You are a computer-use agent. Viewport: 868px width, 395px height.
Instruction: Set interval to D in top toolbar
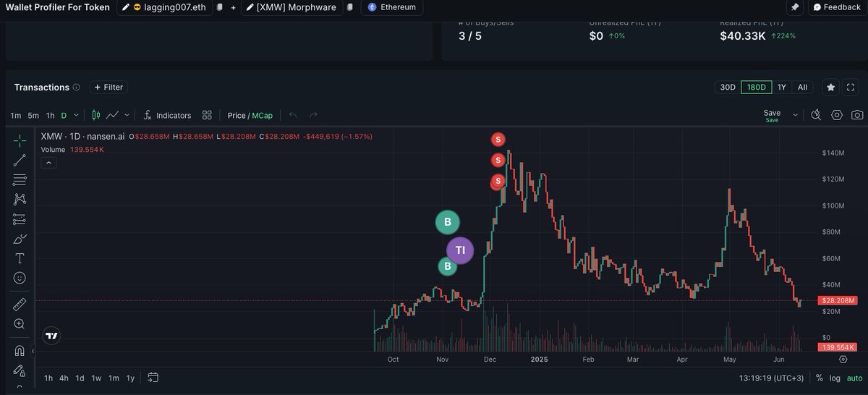[x=64, y=115]
